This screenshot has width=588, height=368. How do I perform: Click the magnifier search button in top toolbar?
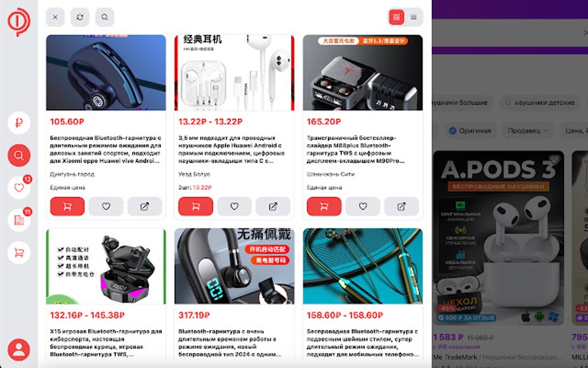pyautogui.click(x=104, y=17)
